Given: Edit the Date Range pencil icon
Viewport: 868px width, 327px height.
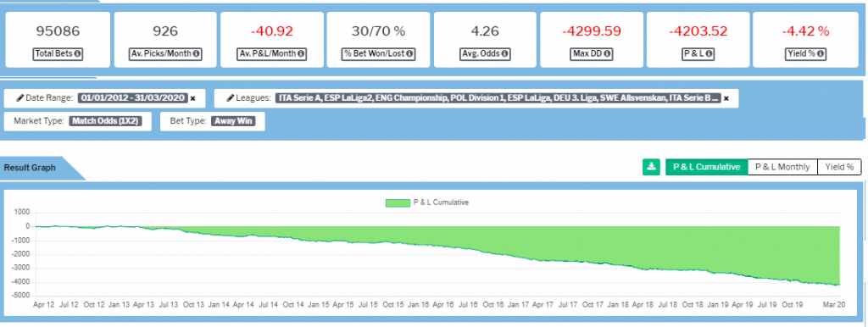Looking at the screenshot, I should point(19,98).
